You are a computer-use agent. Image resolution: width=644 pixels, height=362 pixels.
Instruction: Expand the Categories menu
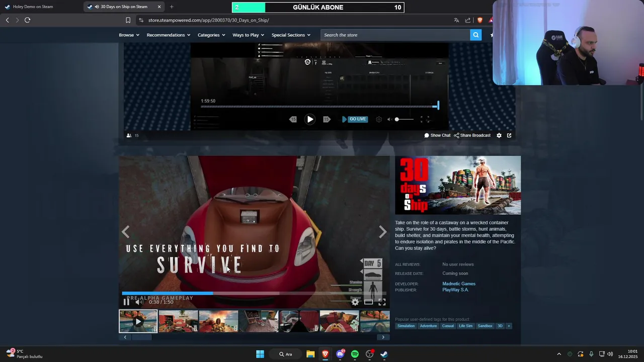211,35
